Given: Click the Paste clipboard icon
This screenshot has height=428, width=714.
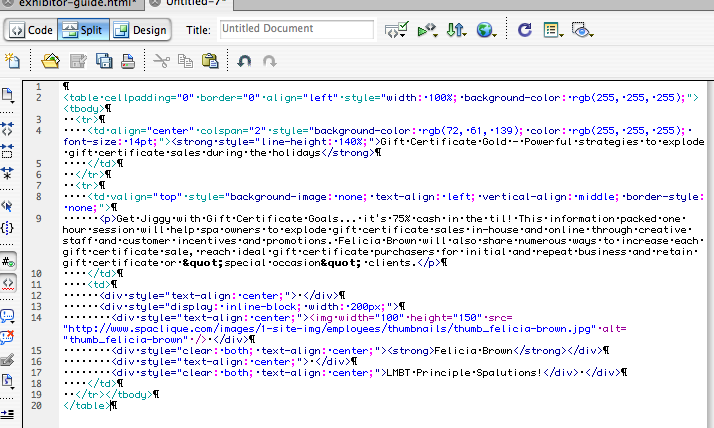Looking at the screenshot, I should pyautogui.click(x=209, y=62).
